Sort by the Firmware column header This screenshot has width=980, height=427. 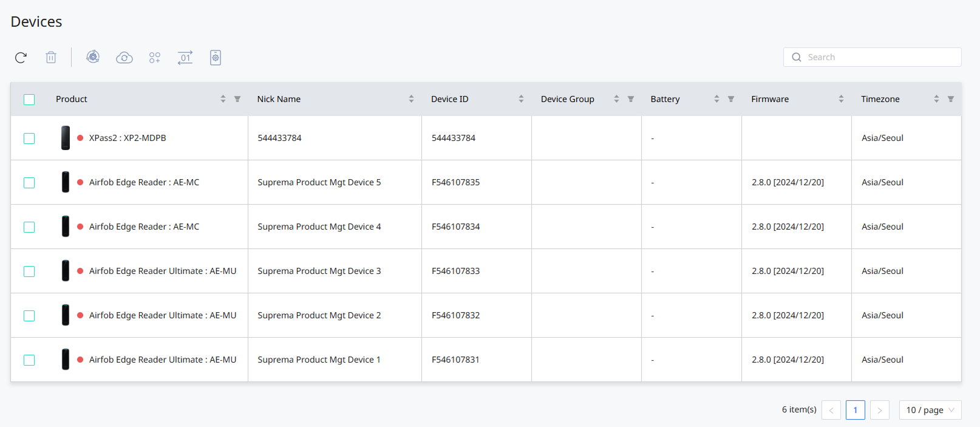841,99
